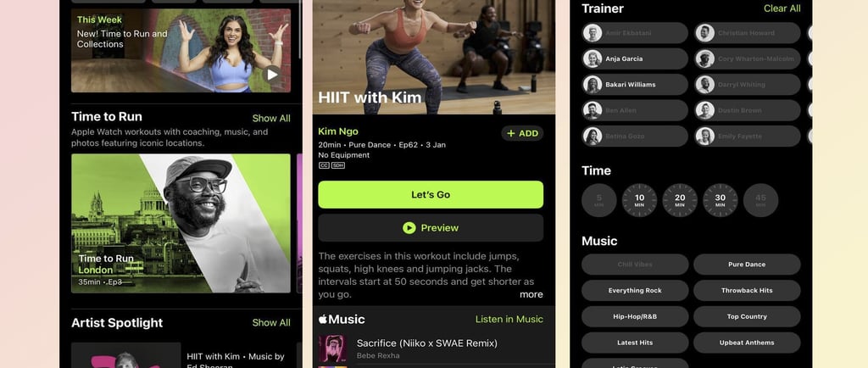Clear All trainer filters
Viewport: 868px width, 368px height.
coord(782,8)
